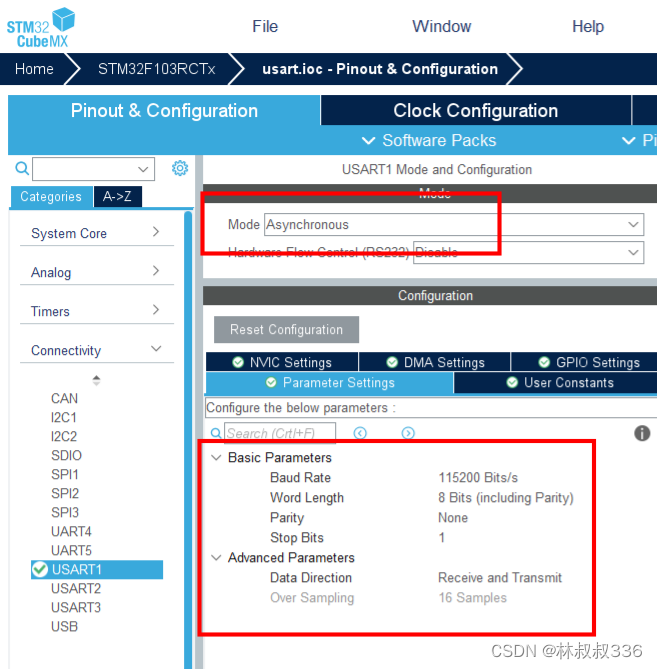Screen dimensions: 657x669
Task: Open the Hardware Flow Control dropdown
Action: click(528, 253)
